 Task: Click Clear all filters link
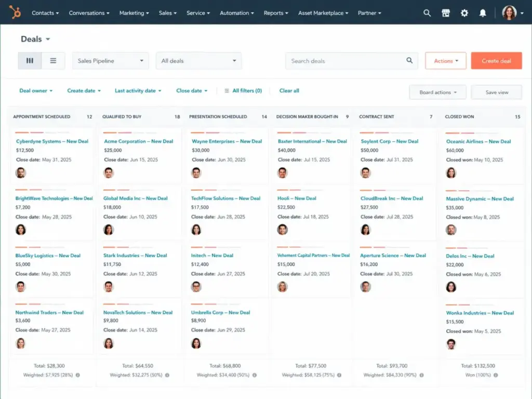tap(289, 90)
